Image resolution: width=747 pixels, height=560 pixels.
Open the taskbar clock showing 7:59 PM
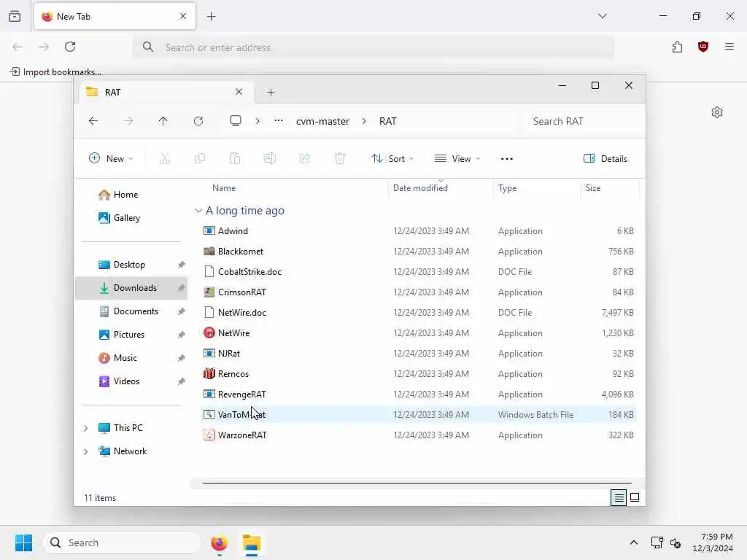(x=713, y=542)
